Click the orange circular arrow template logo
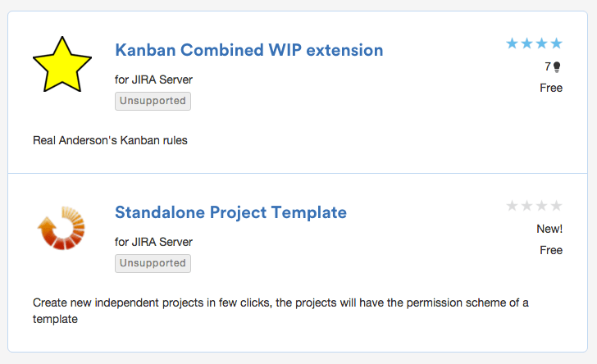Screen dimensions: 597x364 click(62, 227)
